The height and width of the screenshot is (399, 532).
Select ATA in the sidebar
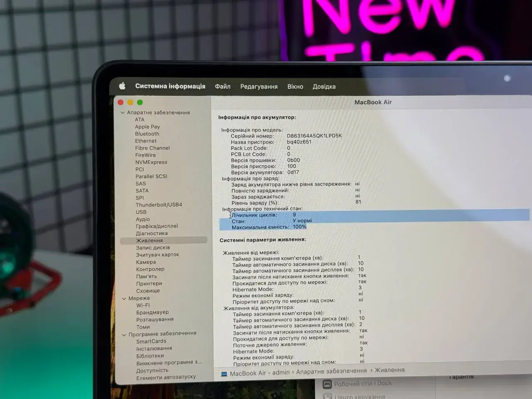click(x=140, y=120)
